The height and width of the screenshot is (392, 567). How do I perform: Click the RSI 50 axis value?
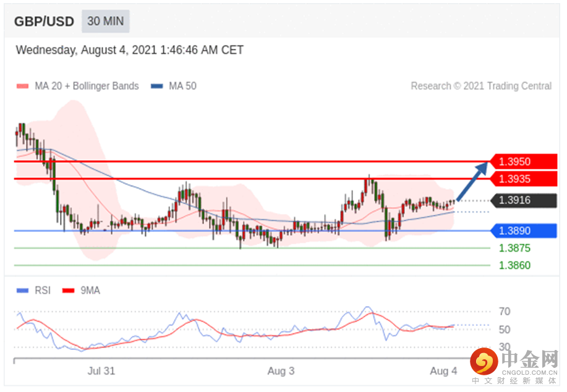tap(505, 330)
